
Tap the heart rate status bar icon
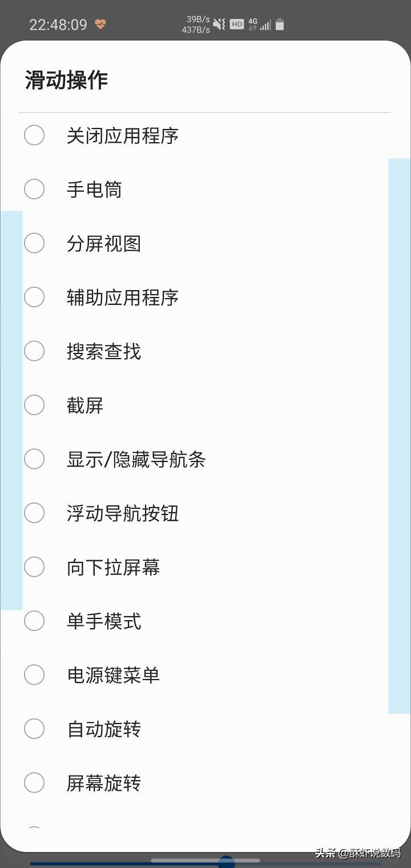(x=100, y=25)
